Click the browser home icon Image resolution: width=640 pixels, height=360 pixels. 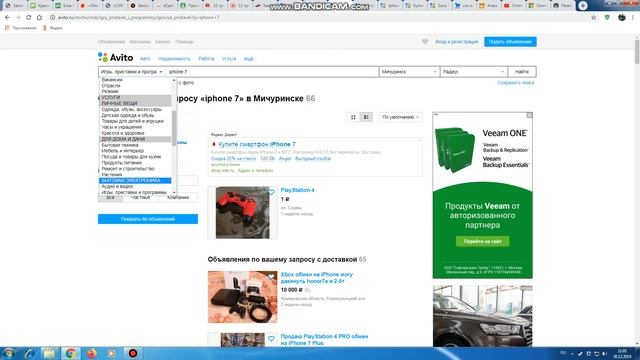point(39,18)
